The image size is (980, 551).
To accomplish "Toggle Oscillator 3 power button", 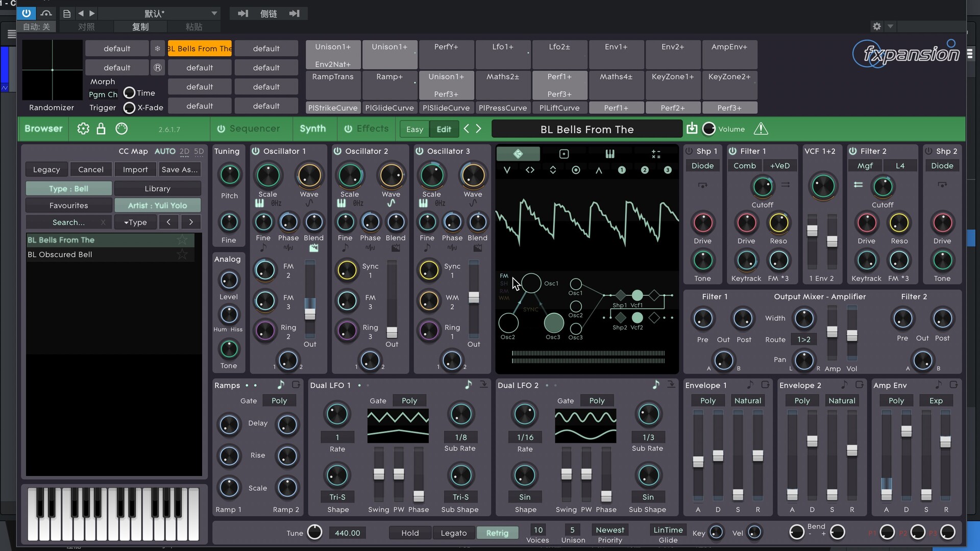I will tap(419, 151).
